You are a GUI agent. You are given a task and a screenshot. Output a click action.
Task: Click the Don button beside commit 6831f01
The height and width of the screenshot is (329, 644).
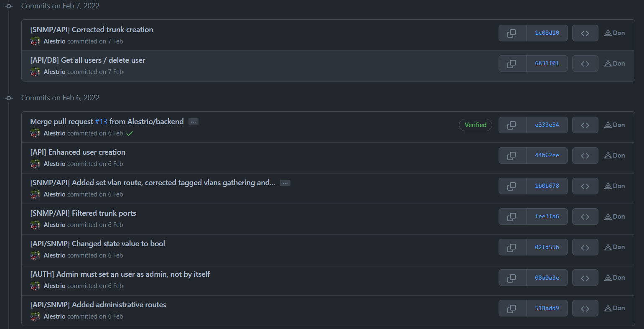coord(615,64)
